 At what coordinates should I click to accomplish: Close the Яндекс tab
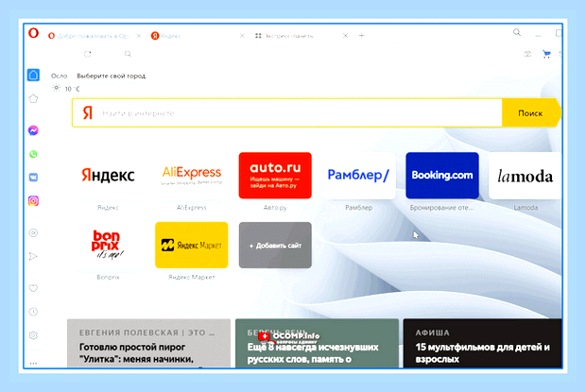tap(242, 36)
